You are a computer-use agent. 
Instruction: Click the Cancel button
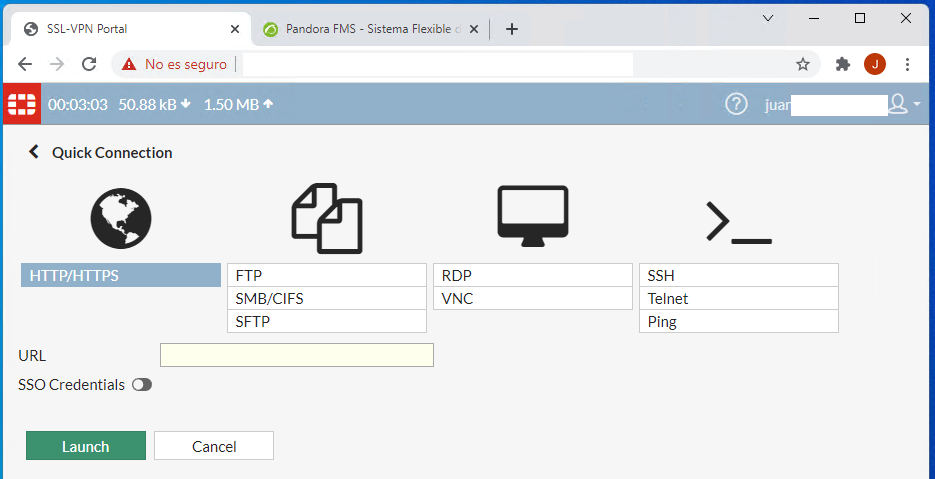(x=214, y=446)
